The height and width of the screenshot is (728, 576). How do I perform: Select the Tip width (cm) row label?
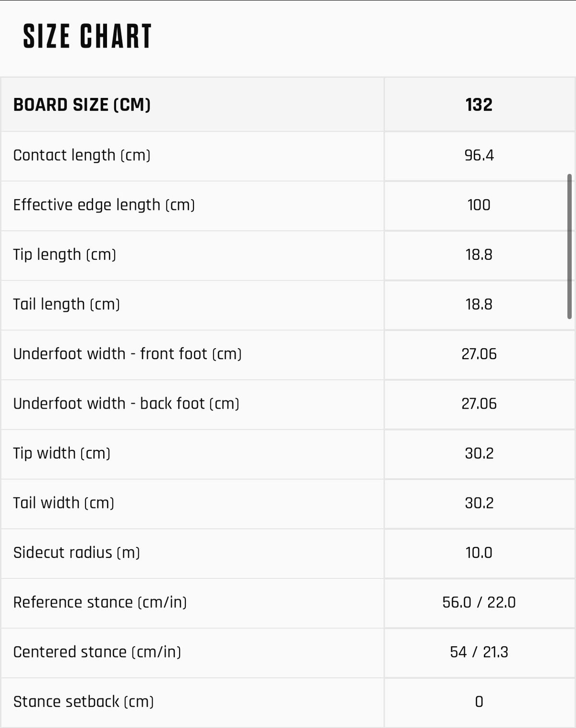(x=61, y=453)
